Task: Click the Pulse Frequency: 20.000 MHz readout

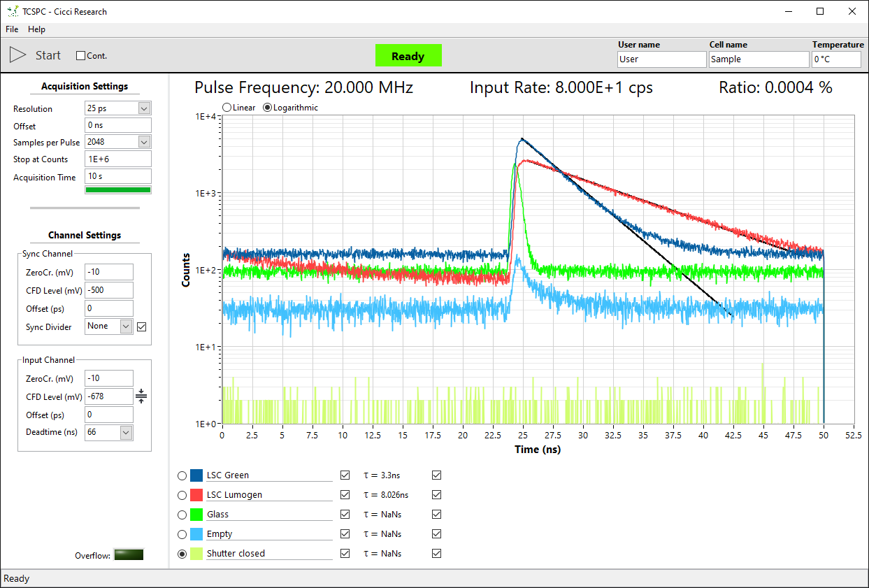Action: point(304,87)
